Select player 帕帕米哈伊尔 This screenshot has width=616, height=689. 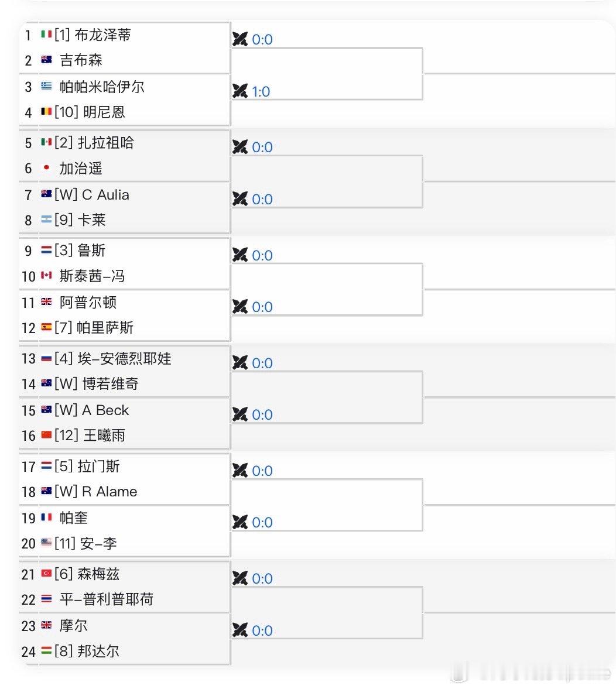coord(102,87)
